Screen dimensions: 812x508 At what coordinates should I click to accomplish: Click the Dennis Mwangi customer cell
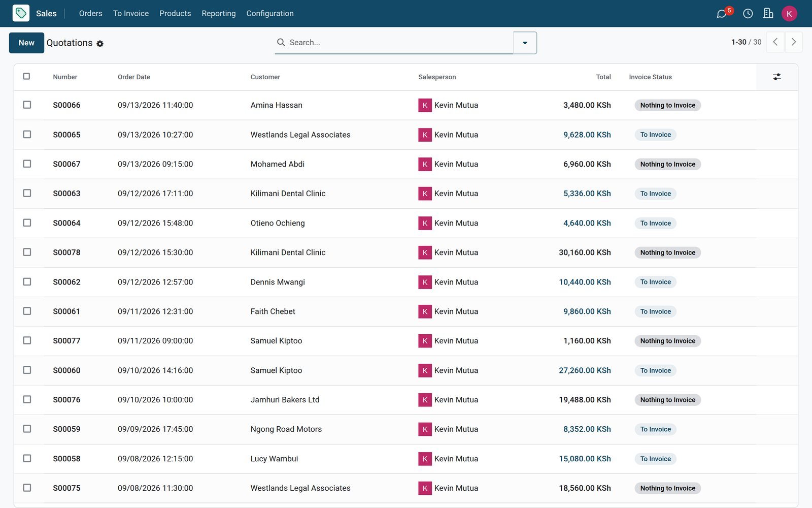[278, 282]
